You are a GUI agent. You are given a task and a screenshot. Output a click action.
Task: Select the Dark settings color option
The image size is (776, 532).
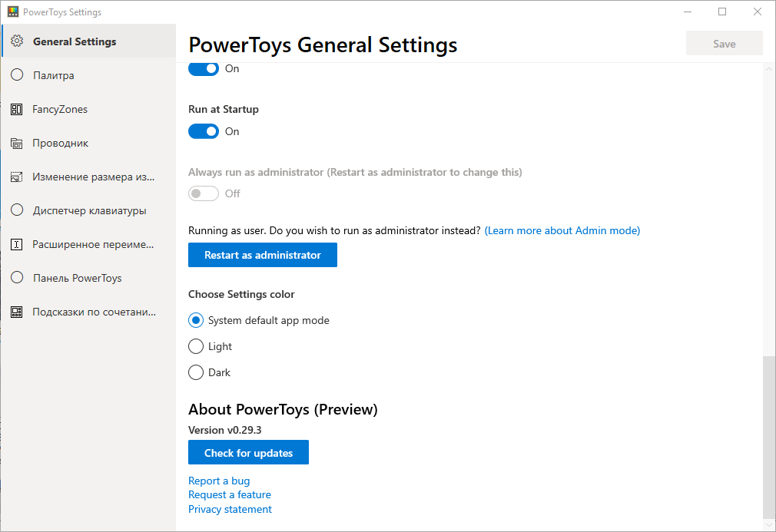click(x=196, y=372)
